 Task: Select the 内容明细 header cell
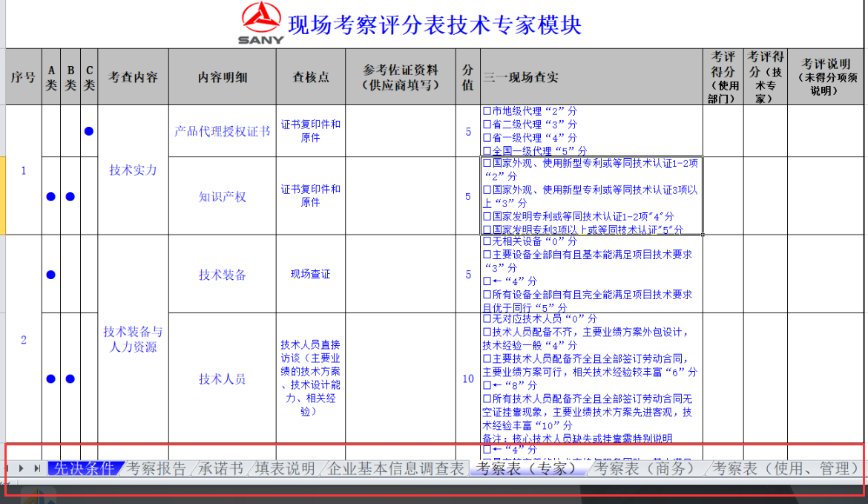[x=223, y=77]
